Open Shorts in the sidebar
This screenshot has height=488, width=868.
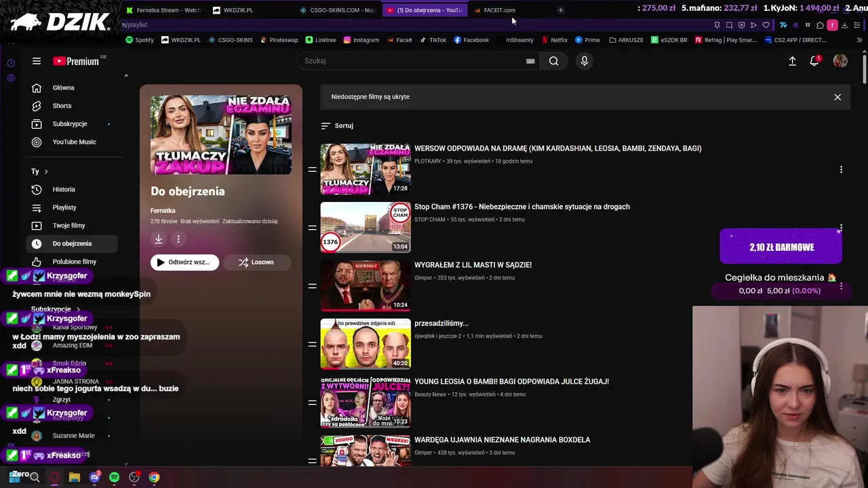click(72, 106)
